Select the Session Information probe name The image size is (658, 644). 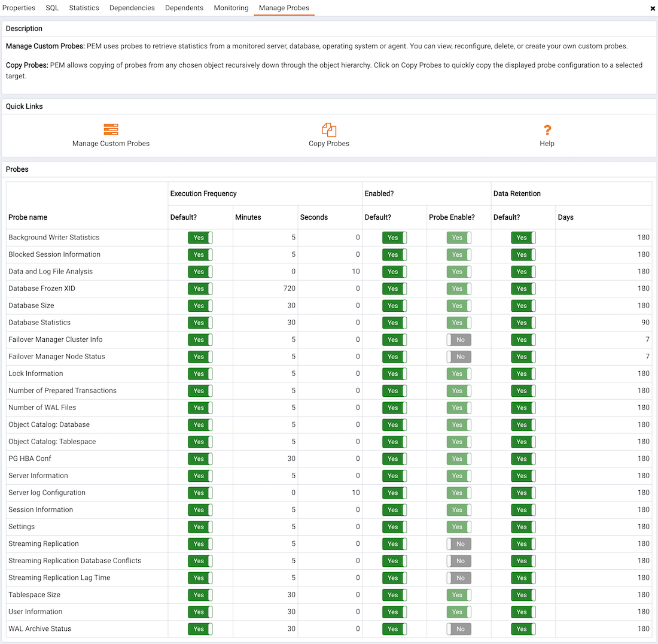tap(41, 510)
